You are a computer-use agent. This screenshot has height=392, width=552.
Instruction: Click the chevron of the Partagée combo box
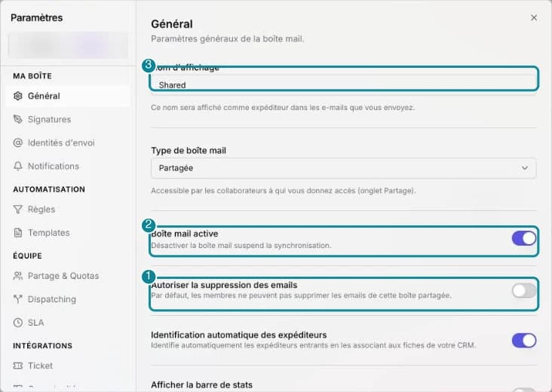click(x=525, y=168)
